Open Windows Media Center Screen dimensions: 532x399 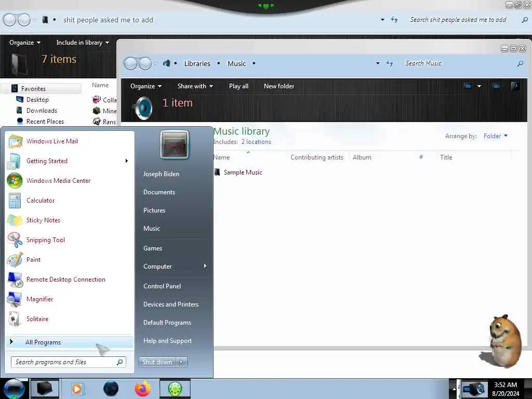coord(58,180)
